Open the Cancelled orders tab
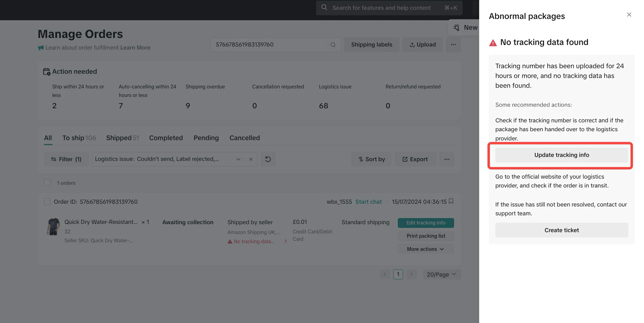The image size is (644, 323). (x=244, y=138)
